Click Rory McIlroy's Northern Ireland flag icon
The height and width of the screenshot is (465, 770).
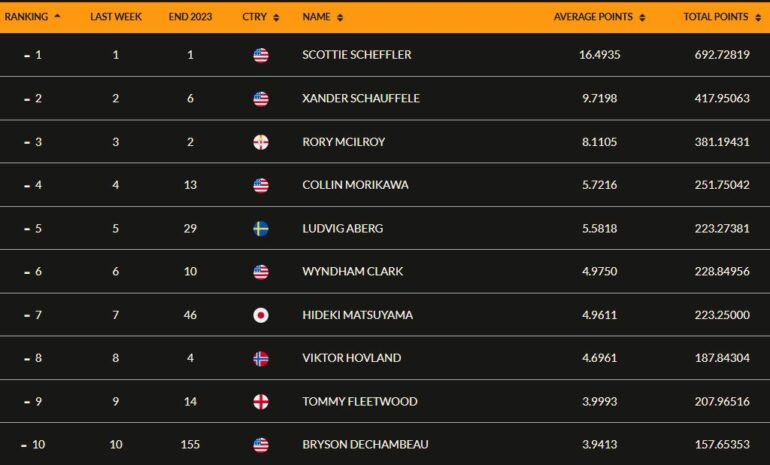click(261, 142)
